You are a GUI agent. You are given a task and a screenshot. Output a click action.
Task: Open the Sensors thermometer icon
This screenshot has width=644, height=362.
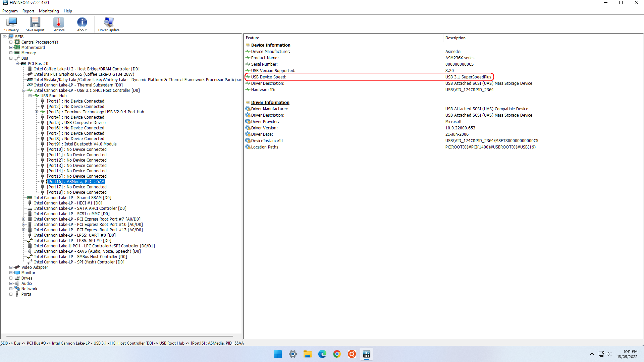tap(58, 24)
